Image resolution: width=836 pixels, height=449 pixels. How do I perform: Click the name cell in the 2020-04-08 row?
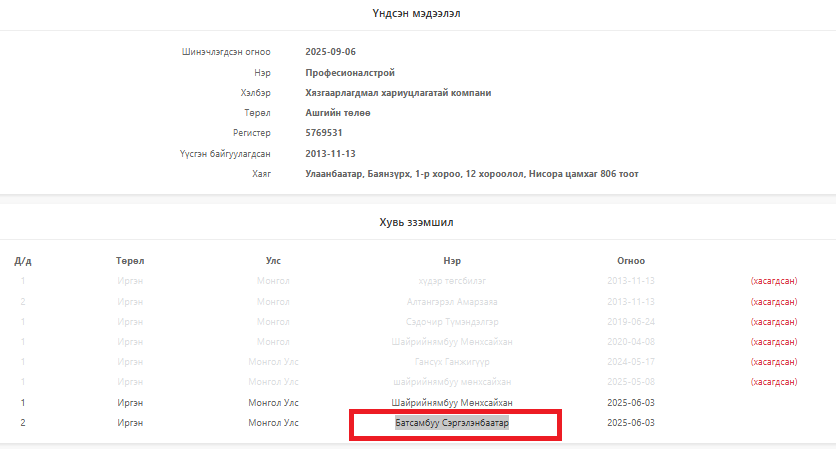[452, 342]
